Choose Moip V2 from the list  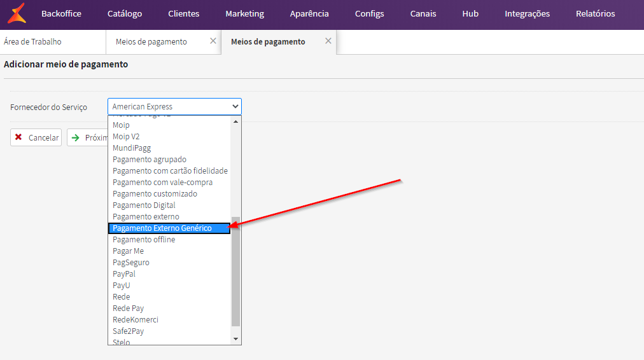(x=169, y=136)
